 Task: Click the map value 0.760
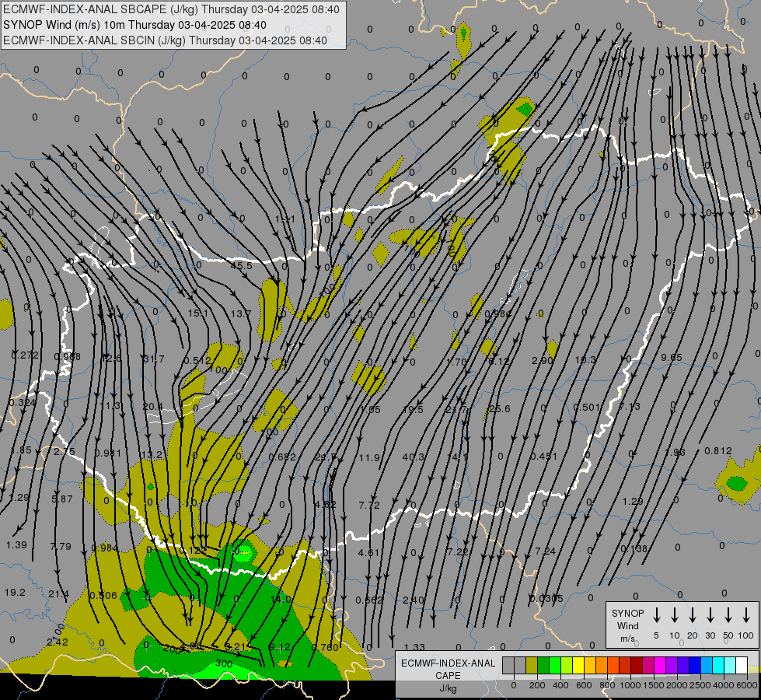(325, 646)
